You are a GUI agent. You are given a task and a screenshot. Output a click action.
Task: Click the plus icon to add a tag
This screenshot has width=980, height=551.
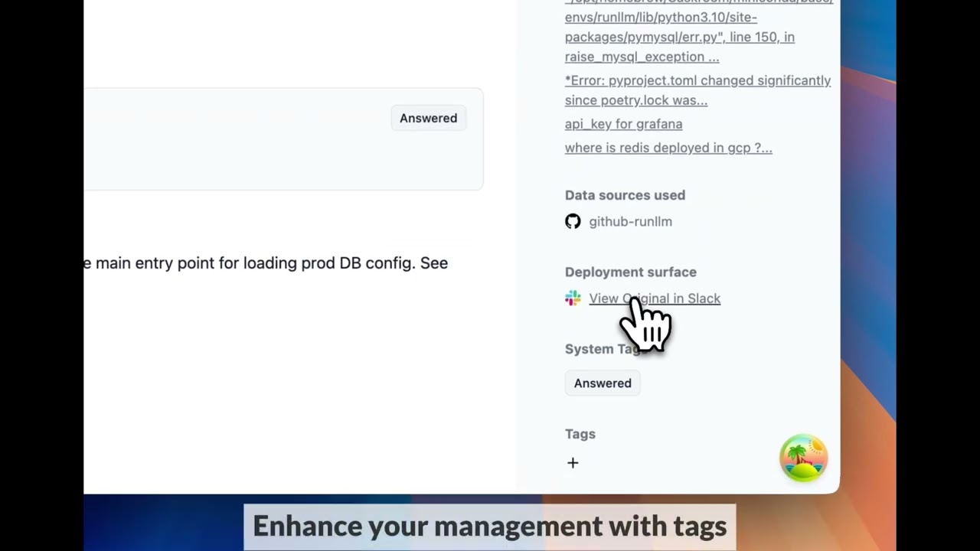[x=573, y=463]
